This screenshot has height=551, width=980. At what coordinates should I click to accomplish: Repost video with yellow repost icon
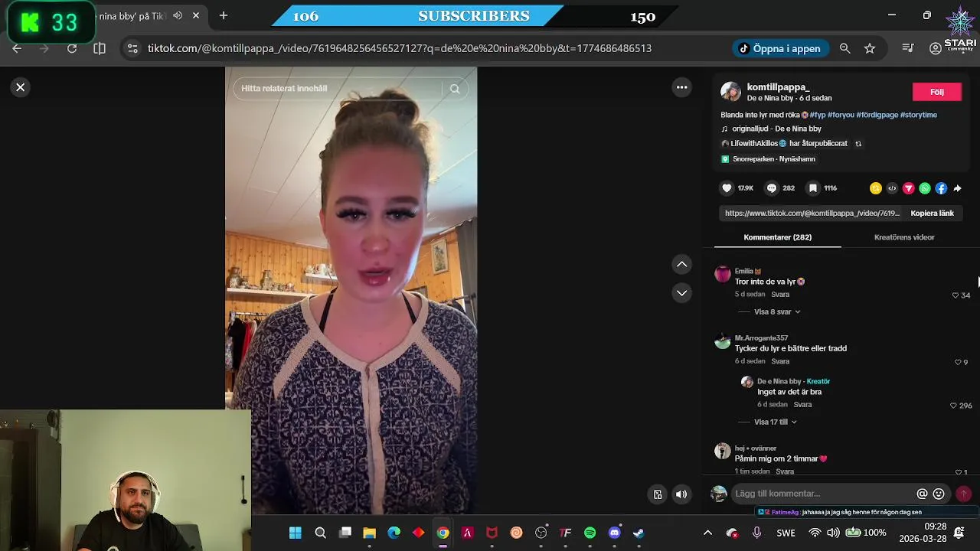pyautogui.click(x=876, y=188)
